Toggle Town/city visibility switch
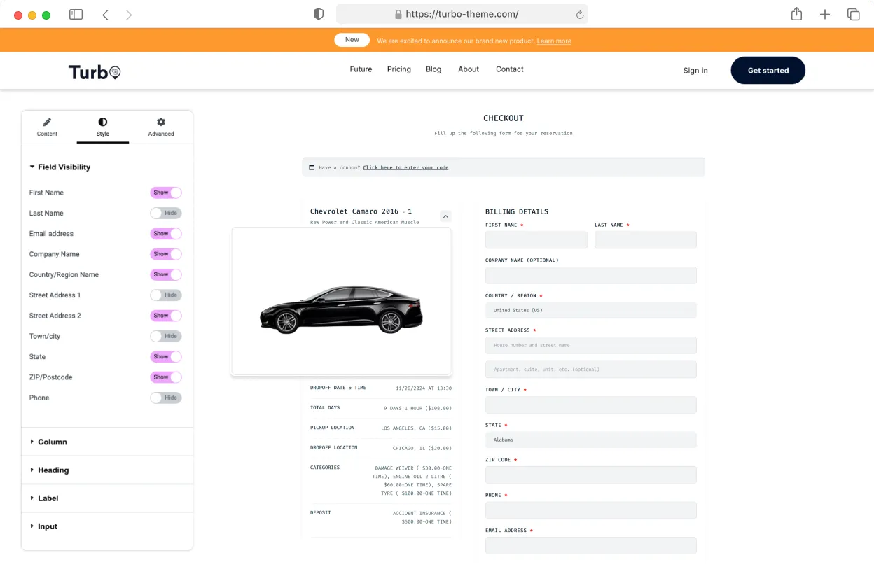 (x=166, y=336)
